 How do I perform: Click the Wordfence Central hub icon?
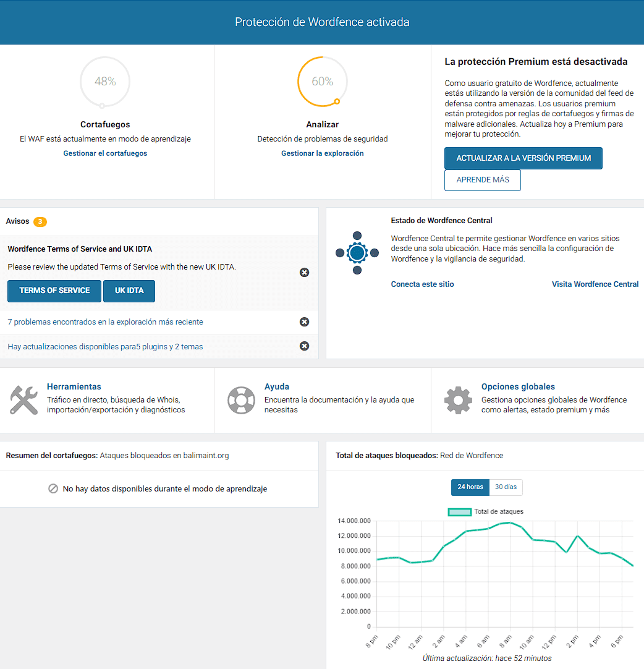click(357, 252)
